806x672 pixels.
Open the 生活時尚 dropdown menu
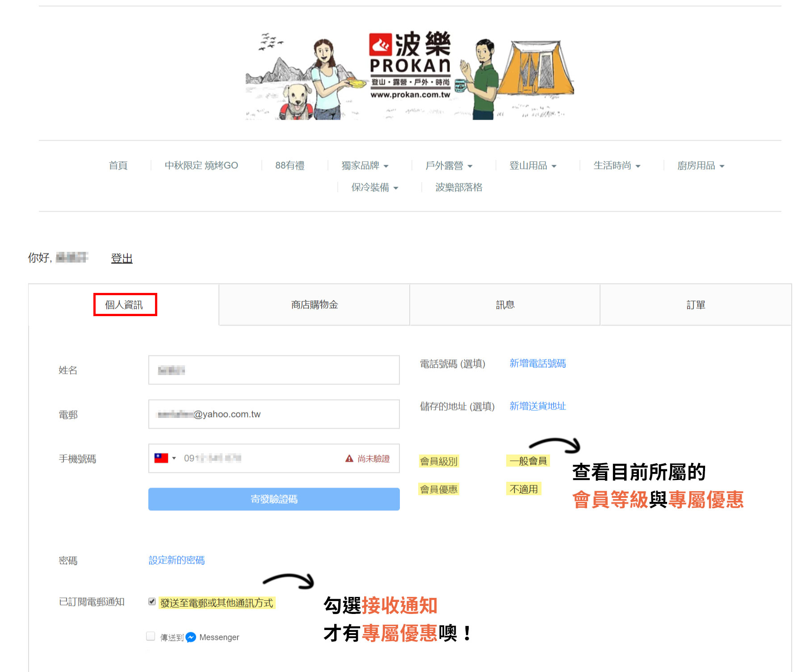(617, 166)
